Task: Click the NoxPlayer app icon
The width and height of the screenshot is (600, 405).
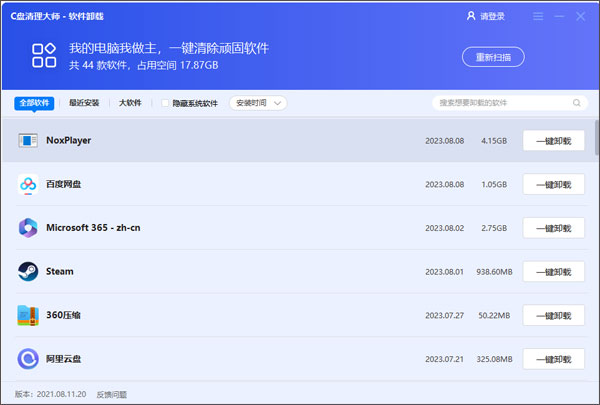Action: tap(28, 140)
